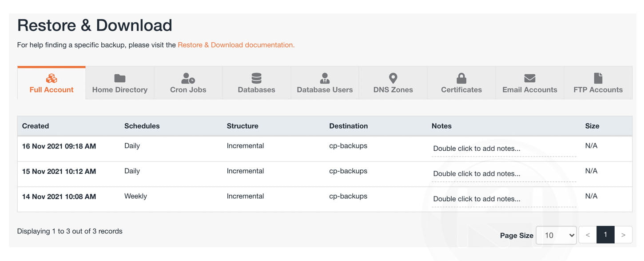Click the Cron Jobs user-clock icon
Screen dimensions: 644x261
point(188,79)
